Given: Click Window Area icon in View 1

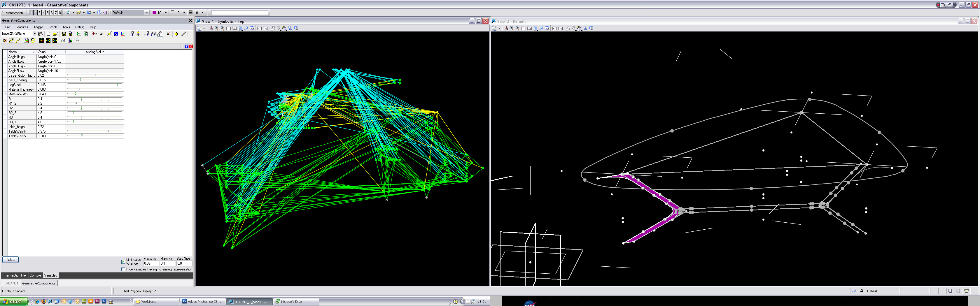Looking at the screenshot, I should [229, 28].
